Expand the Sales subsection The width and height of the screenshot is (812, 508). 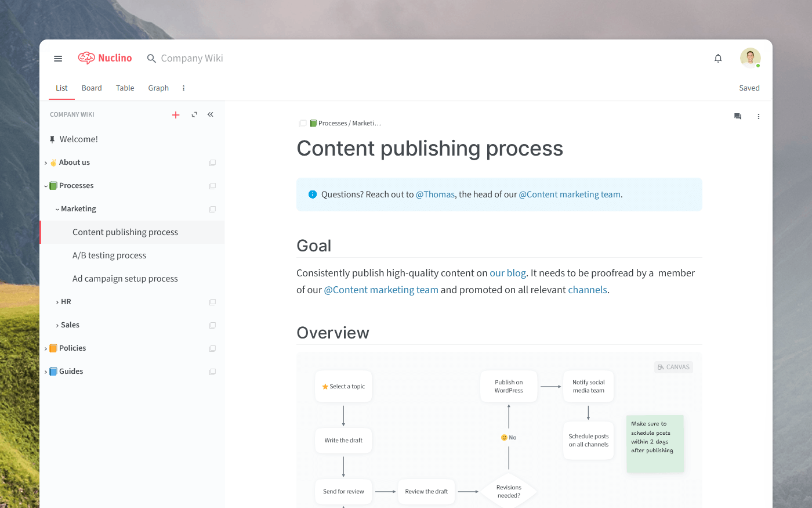[57, 326]
